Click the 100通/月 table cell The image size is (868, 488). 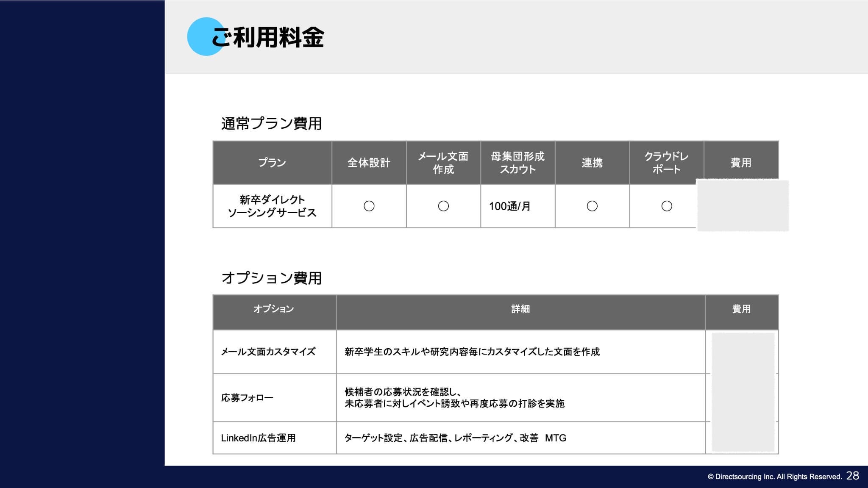tap(509, 206)
